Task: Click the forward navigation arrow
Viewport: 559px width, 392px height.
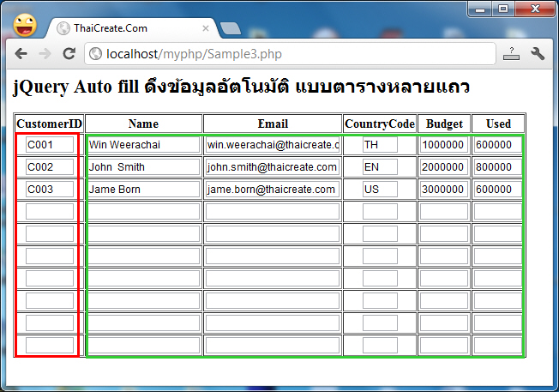Action: 45,54
